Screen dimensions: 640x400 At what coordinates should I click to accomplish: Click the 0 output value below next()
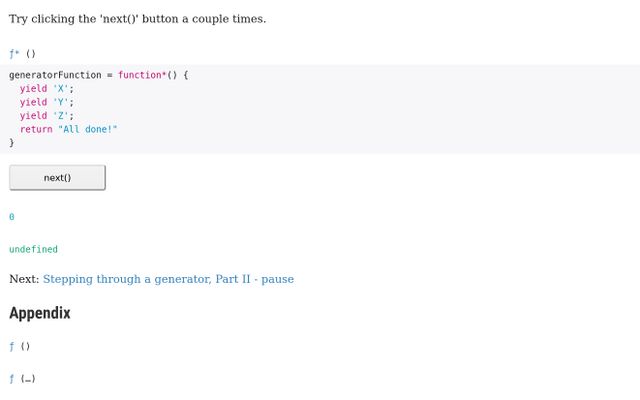coord(11,217)
